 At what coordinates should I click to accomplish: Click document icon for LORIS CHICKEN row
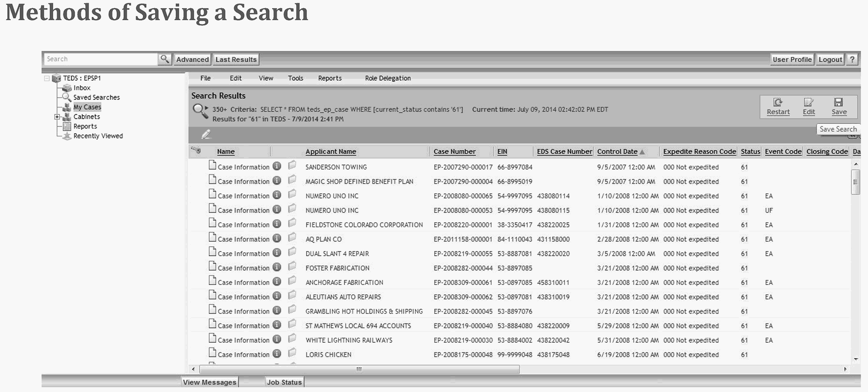pyautogui.click(x=212, y=353)
